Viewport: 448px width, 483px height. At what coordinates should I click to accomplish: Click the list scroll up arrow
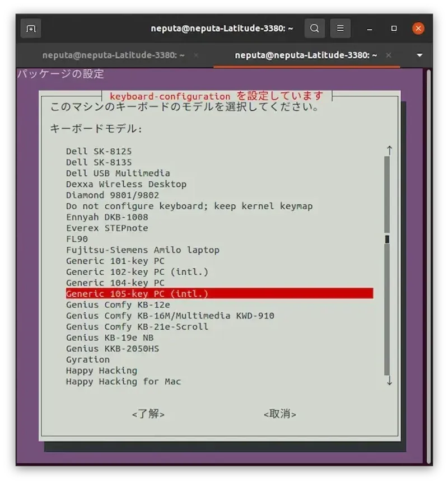(389, 151)
